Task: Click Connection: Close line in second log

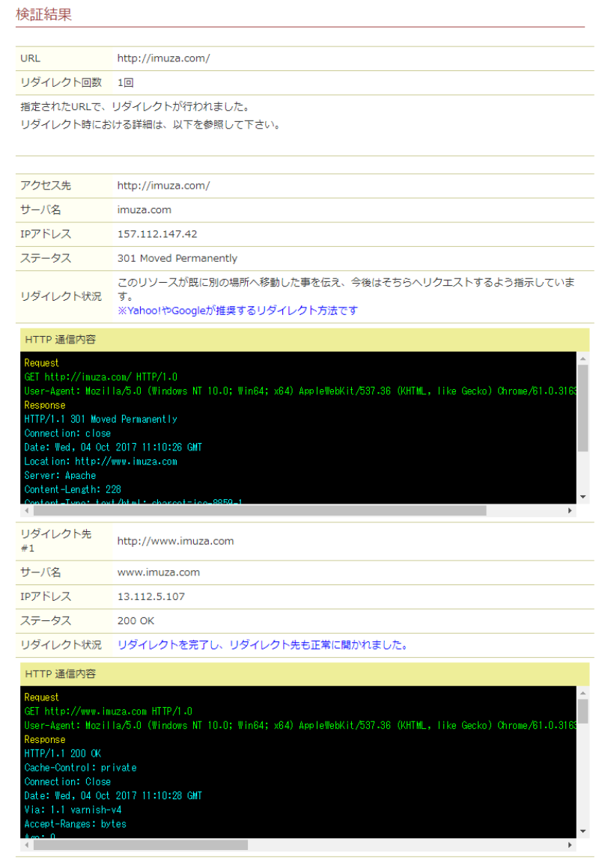Action: [x=67, y=782]
